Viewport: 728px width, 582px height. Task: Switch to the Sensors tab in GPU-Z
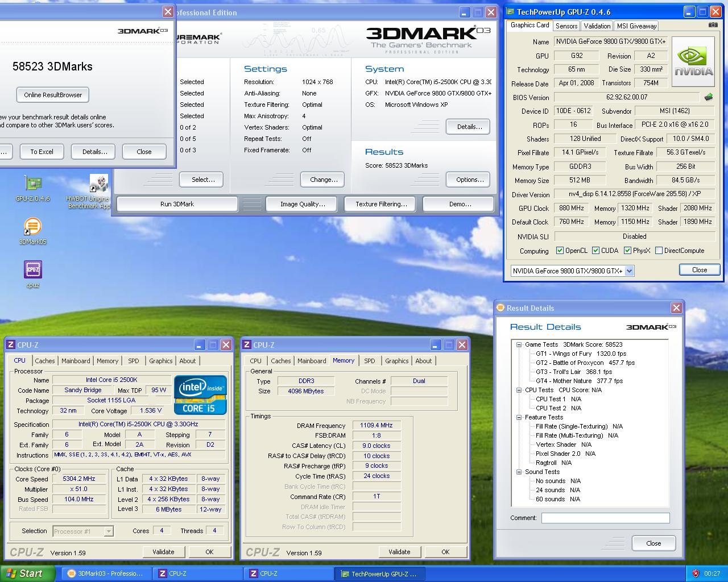[566, 26]
